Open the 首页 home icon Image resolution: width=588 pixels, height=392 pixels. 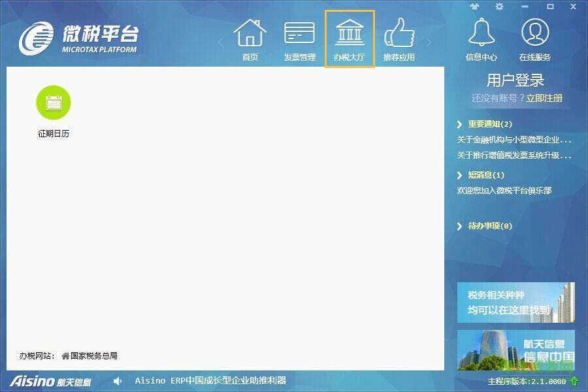(x=250, y=34)
